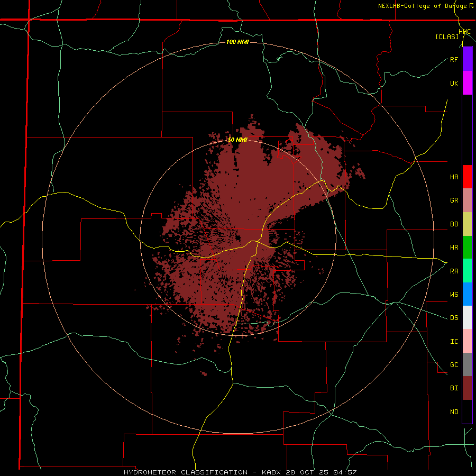Click the radar site center in echoes

point(237,237)
